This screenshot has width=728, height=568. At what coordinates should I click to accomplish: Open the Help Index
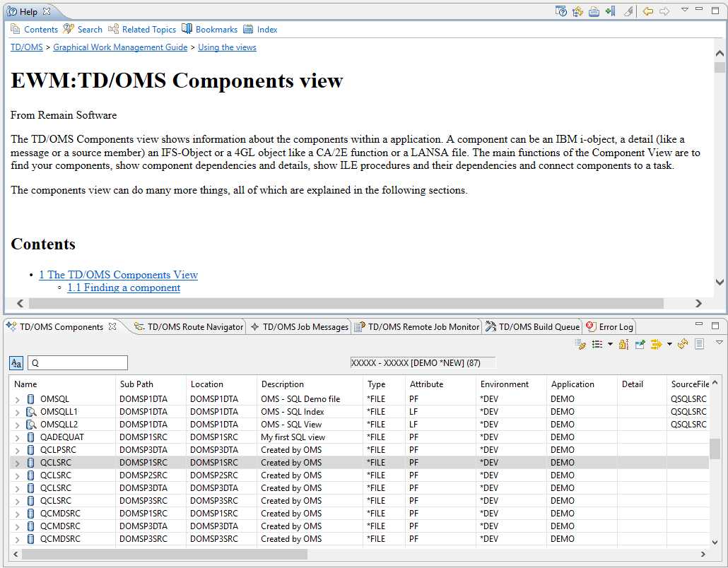261,29
